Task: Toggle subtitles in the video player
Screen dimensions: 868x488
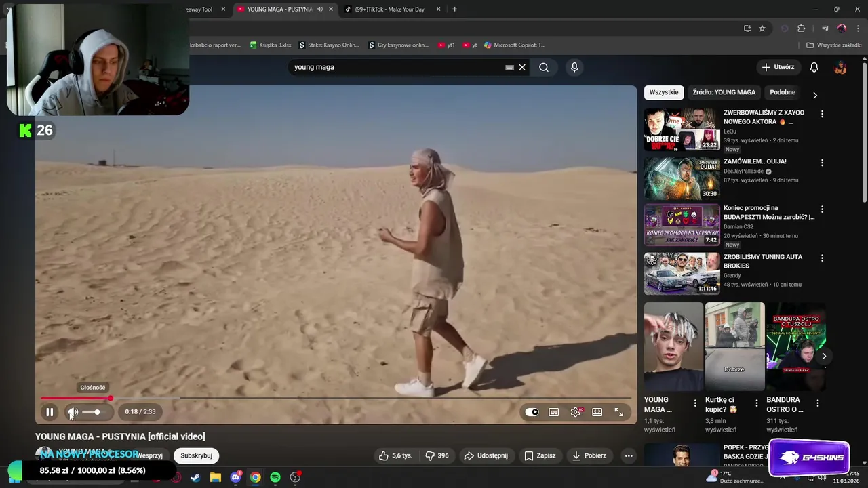Action: click(x=554, y=412)
